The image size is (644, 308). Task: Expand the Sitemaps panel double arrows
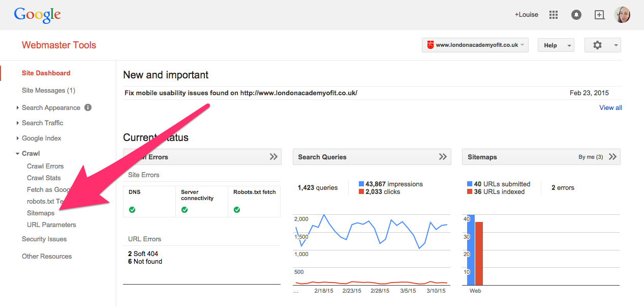613,157
